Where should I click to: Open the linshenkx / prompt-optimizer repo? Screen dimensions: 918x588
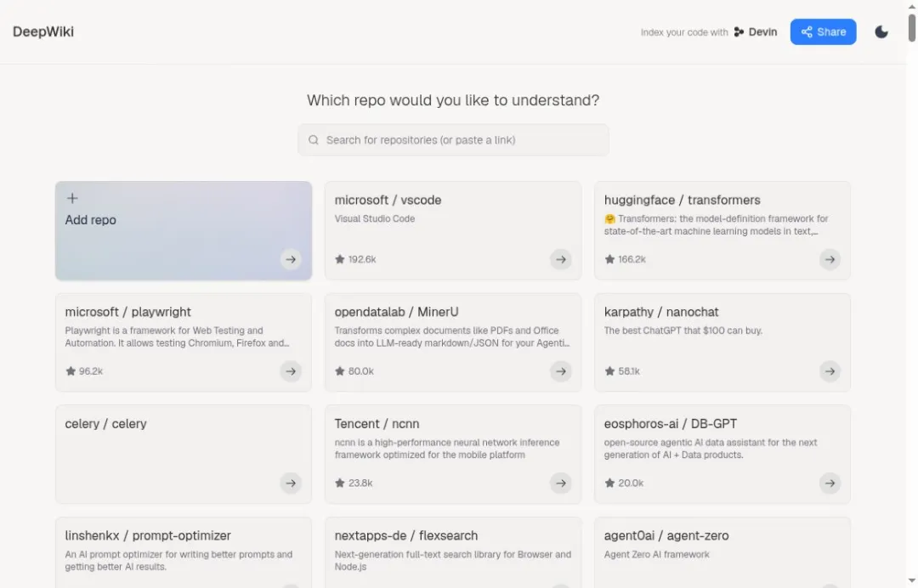184,552
